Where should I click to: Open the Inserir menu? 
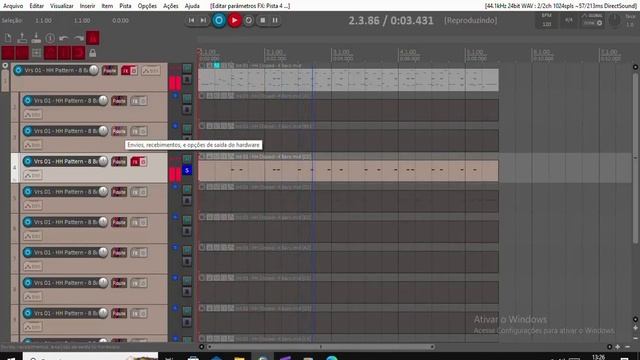click(87, 6)
